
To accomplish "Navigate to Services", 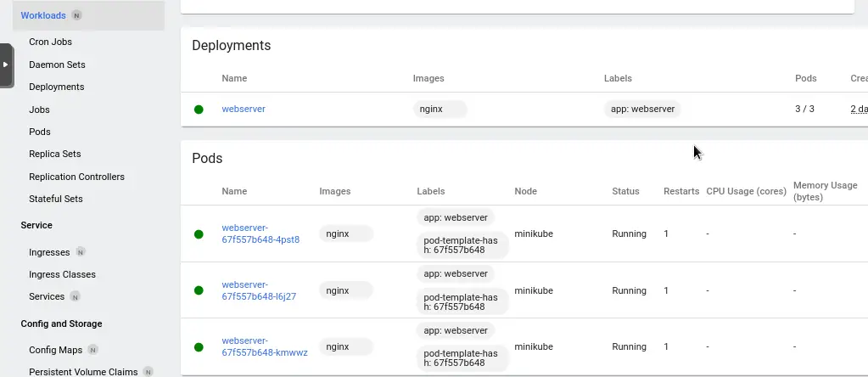I will (47, 296).
